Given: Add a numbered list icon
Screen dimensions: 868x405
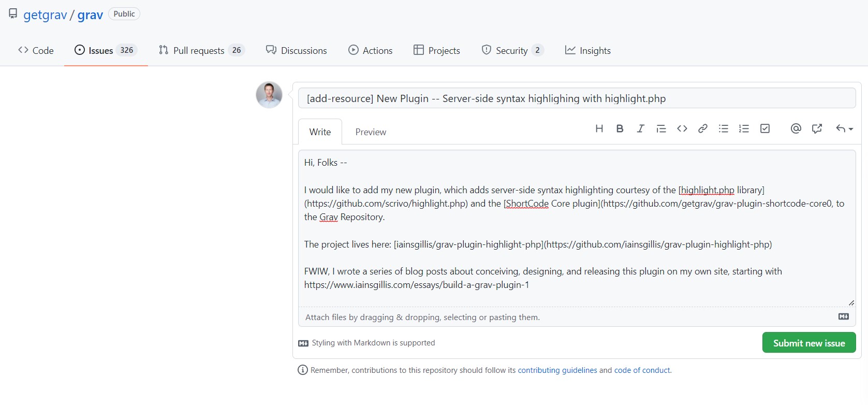Looking at the screenshot, I should coord(744,128).
